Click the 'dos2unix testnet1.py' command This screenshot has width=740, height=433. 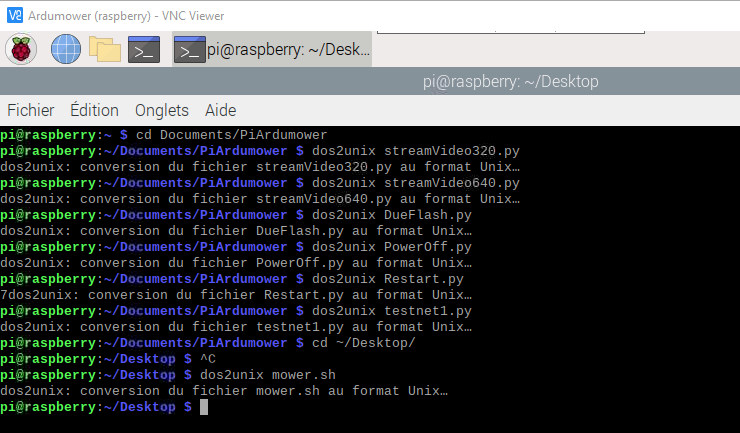[392, 311]
